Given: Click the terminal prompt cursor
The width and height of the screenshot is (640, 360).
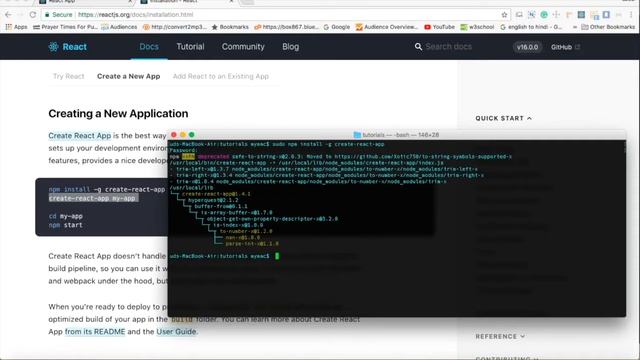Looking at the screenshot, I should [x=277, y=256].
